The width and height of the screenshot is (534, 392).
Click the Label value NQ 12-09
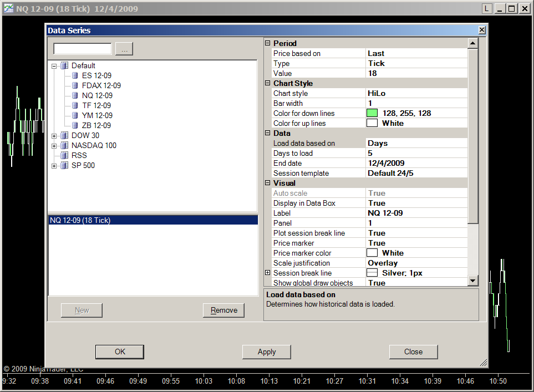click(x=416, y=213)
